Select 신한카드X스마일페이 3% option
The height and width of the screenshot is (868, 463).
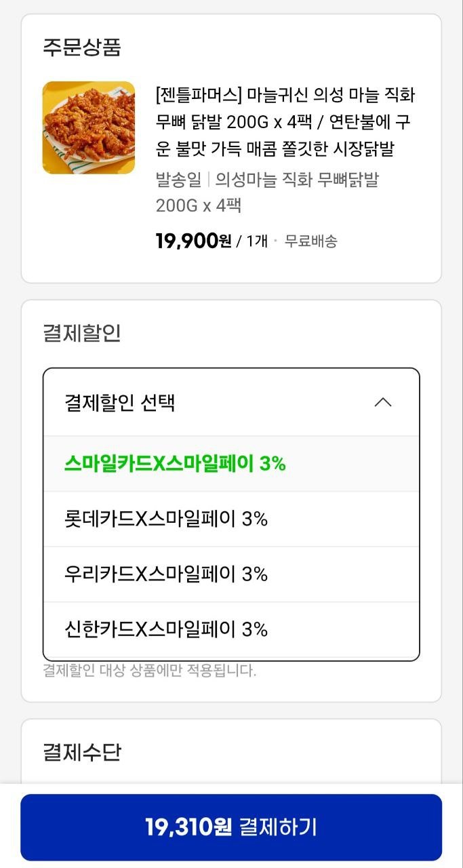click(166, 630)
